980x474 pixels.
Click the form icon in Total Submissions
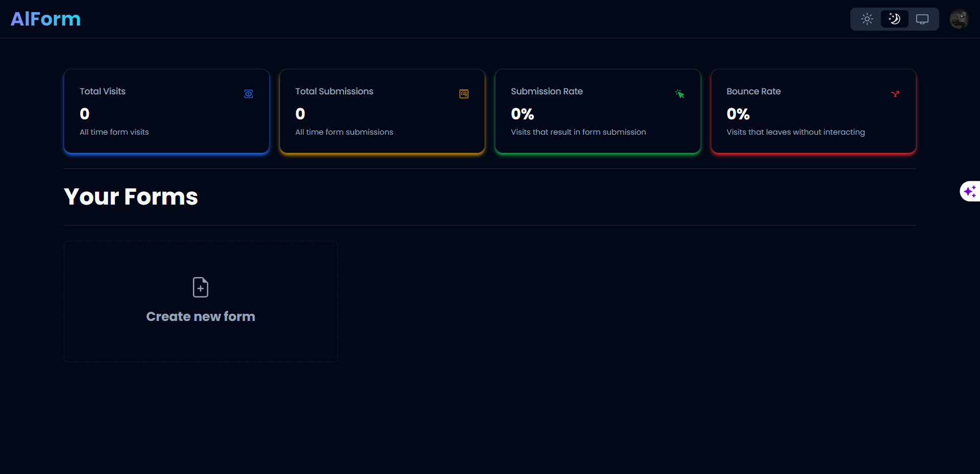click(464, 94)
